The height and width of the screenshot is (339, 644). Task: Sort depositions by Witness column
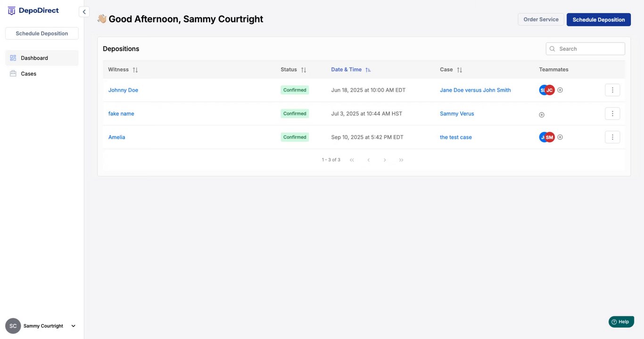tap(135, 70)
